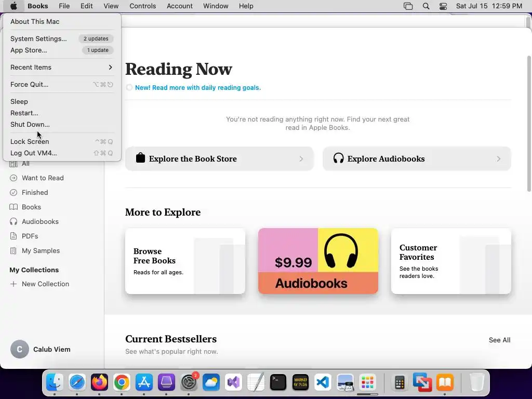The height and width of the screenshot is (399, 532).
Task: Open System Settings dock icon with badge
Action: click(189, 382)
